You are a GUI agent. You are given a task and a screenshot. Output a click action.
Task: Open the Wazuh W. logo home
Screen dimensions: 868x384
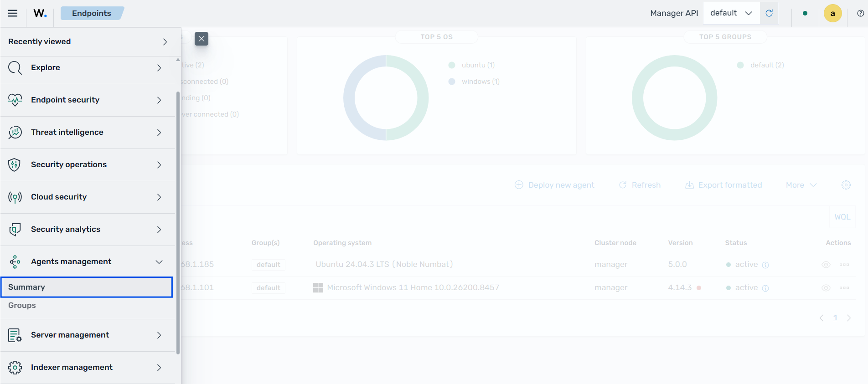click(x=40, y=13)
